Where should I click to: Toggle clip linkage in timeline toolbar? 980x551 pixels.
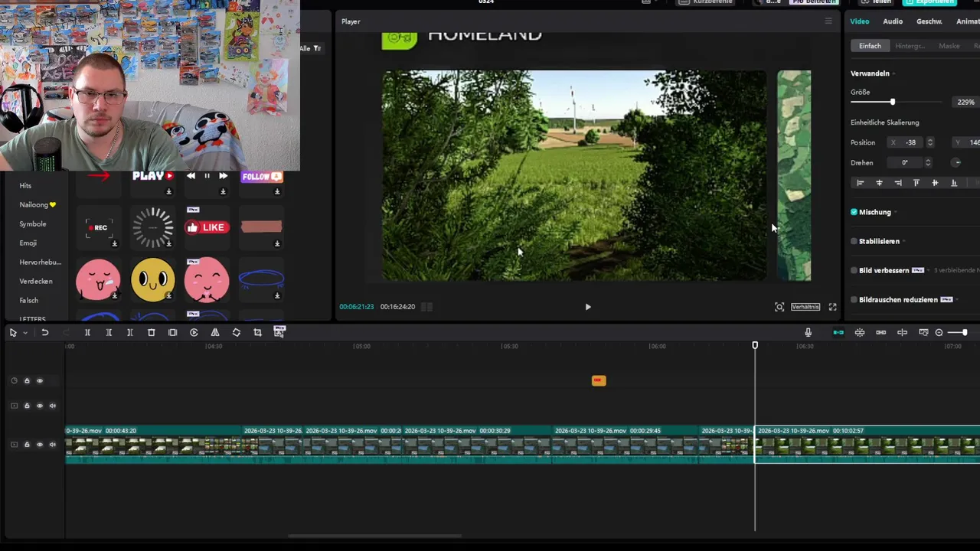[881, 332]
